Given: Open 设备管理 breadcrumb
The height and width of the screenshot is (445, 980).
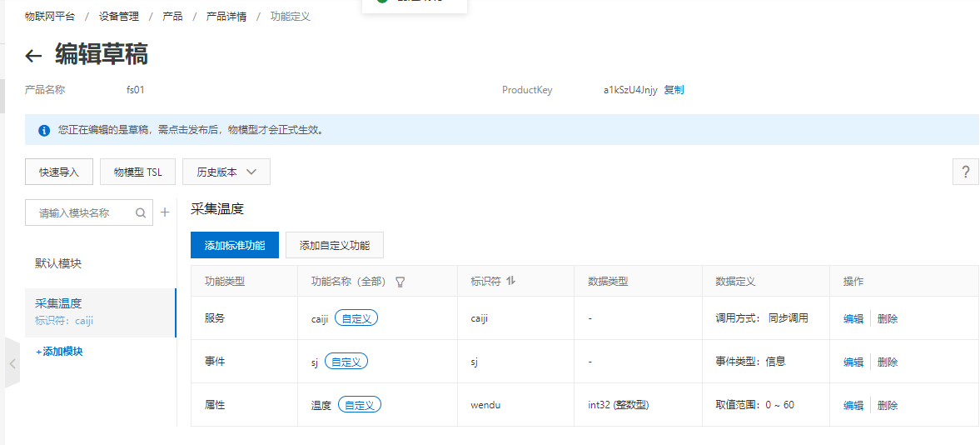Looking at the screenshot, I should point(119,17).
